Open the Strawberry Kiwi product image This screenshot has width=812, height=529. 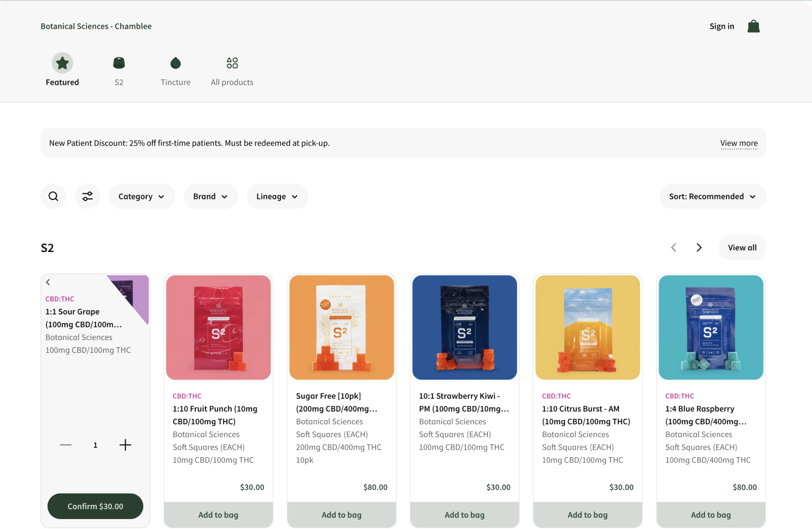click(x=465, y=327)
